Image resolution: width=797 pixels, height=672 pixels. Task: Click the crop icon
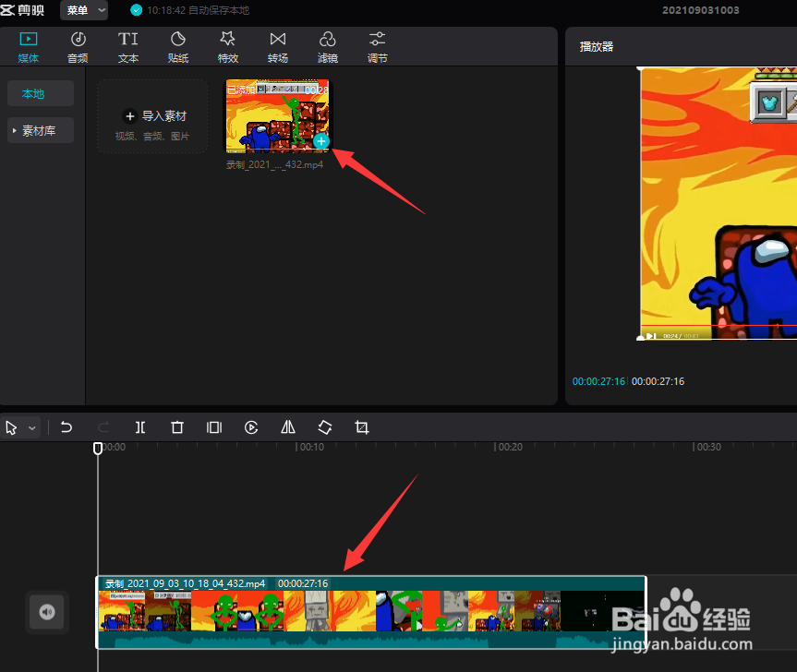point(361,427)
